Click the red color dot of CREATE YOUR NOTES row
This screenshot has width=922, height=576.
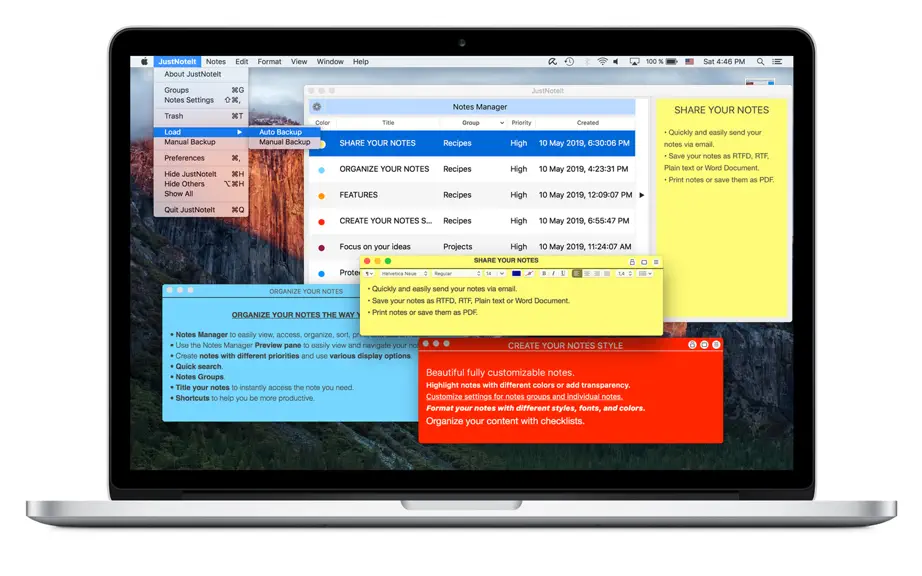(322, 222)
